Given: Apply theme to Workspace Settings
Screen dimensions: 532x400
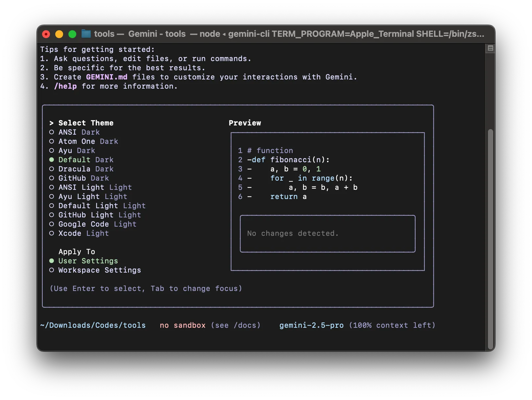Looking at the screenshot, I should (x=99, y=270).
